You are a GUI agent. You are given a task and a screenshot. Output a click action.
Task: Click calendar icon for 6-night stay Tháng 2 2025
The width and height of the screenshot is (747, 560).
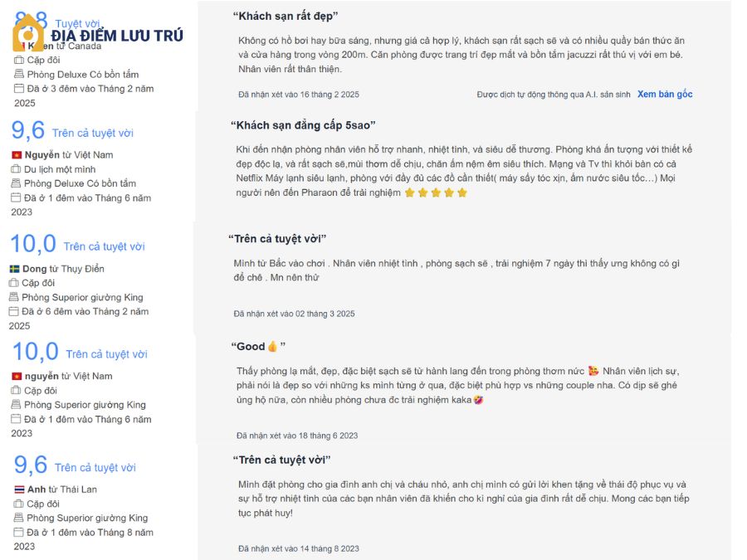coord(14,311)
